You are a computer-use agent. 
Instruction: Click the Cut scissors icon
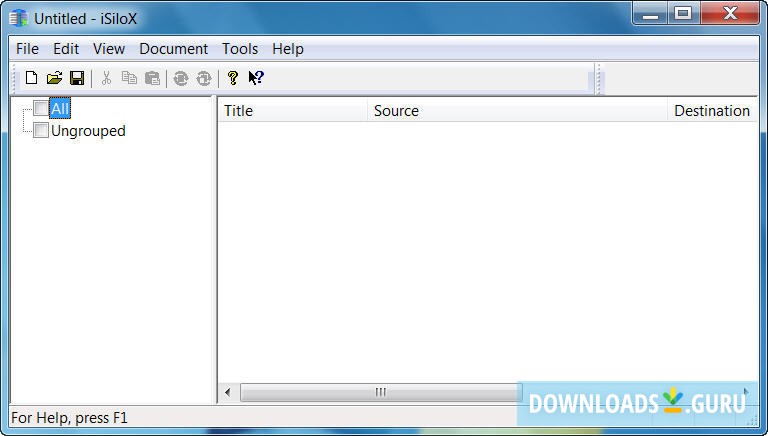[106, 78]
